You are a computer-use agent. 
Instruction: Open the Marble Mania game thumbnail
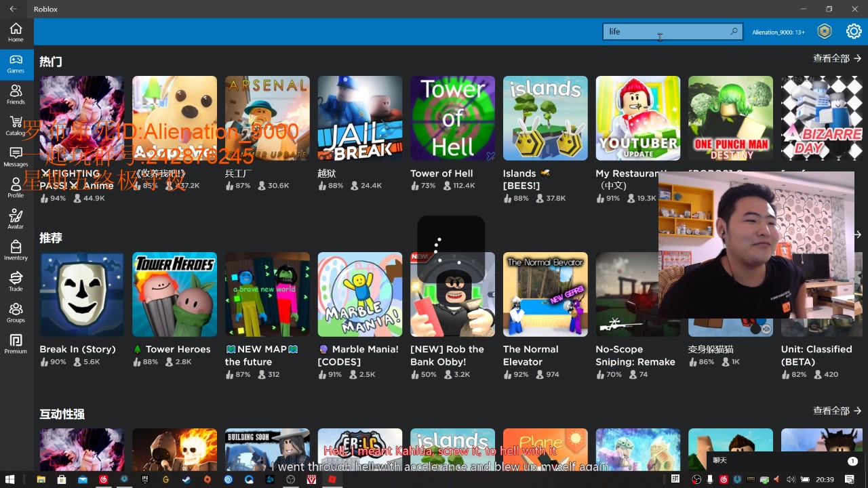point(359,294)
